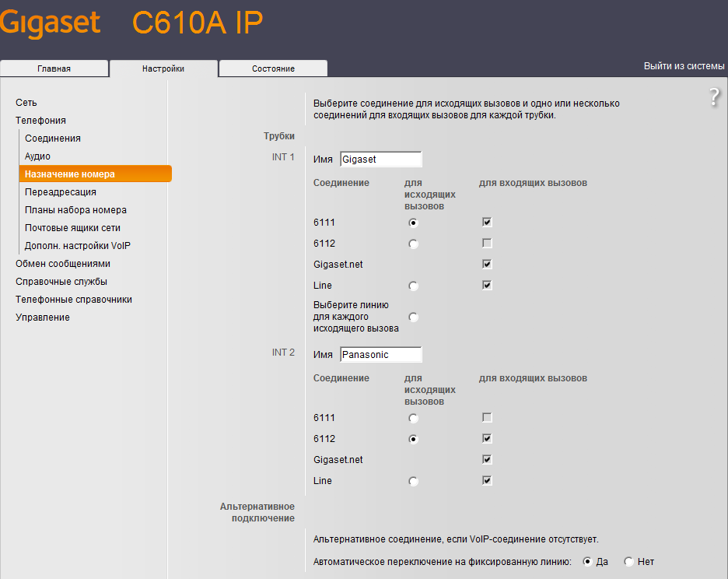Select Нет for automatic fixed line switching
This screenshot has width=728, height=579.
[628, 561]
